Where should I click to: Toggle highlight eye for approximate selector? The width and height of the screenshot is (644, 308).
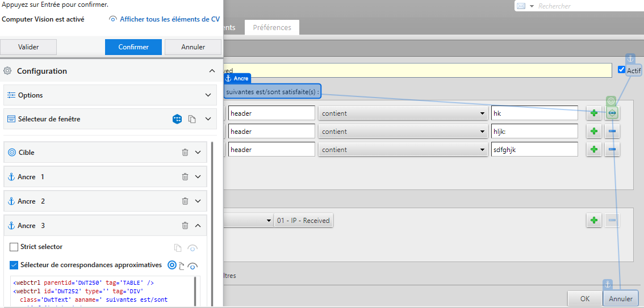click(x=192, y=266)
